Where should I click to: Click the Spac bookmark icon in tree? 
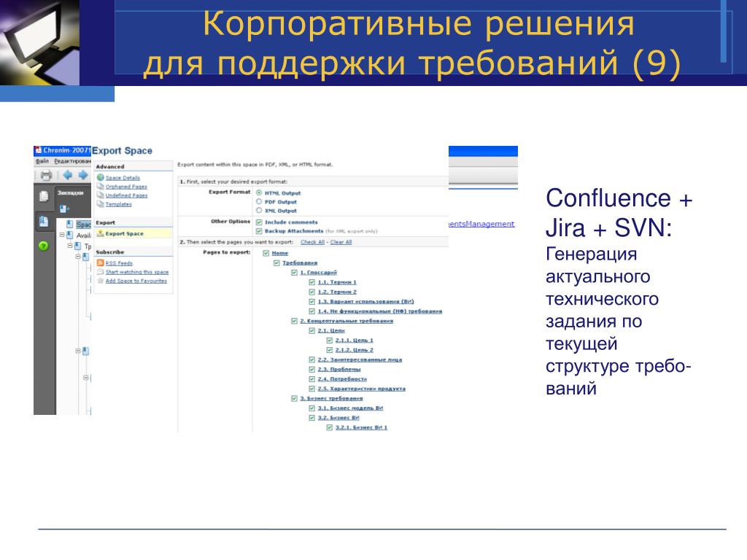tap(69, 225)
